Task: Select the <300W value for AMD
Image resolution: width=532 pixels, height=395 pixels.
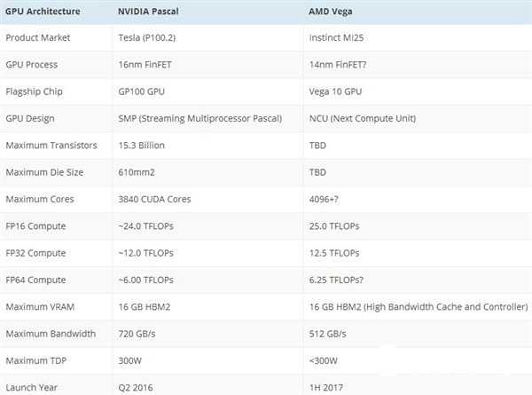Action: (324, 360)
